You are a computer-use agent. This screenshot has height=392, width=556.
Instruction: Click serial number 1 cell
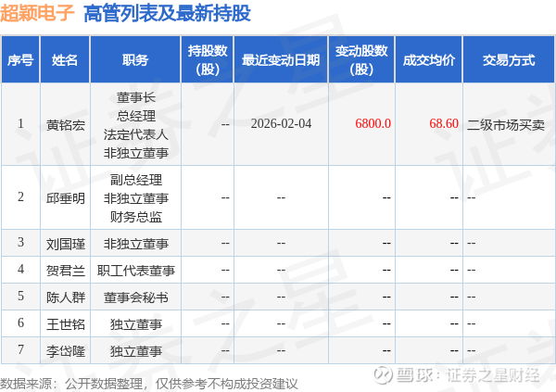20,124
